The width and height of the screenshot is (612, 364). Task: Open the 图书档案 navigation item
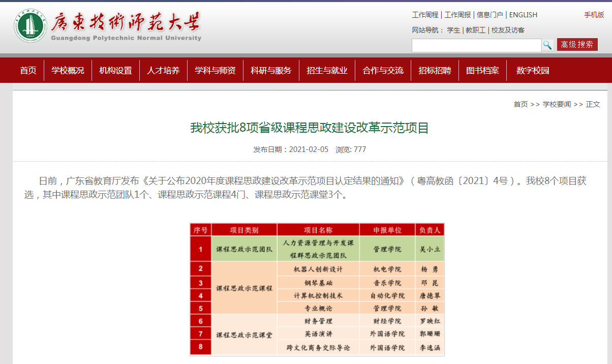click(x=482, y=71)
